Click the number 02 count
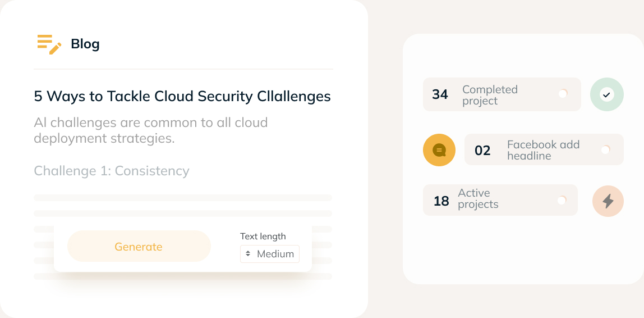Screen dimensions: 644x318 [x=482, y=151]
